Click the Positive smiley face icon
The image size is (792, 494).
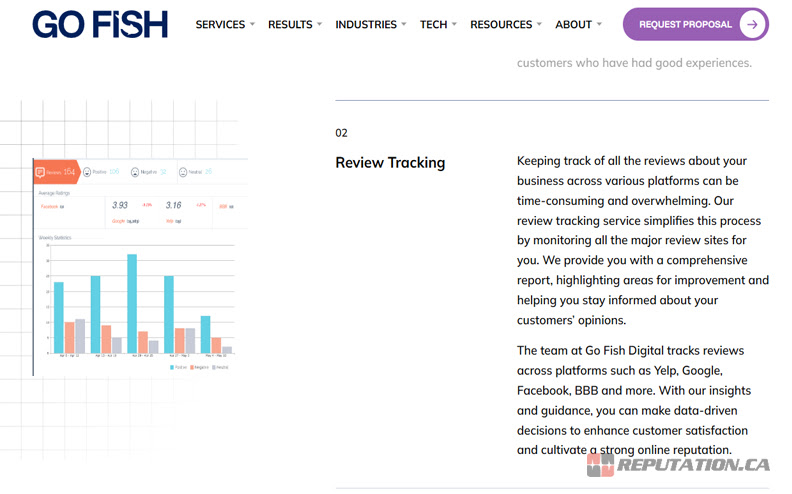pyautogui.click(x=89, y=172)
